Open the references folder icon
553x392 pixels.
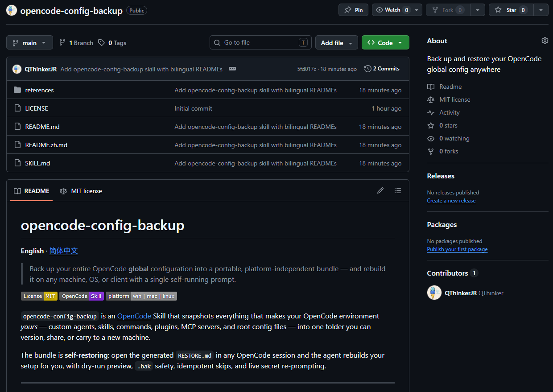pos(17,90)
